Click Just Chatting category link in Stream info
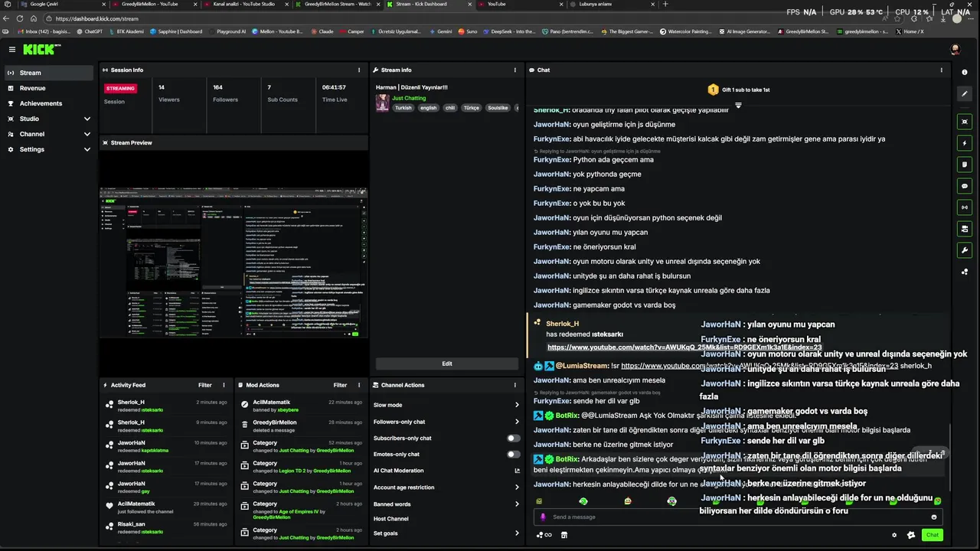The width and height of the screenshot is (980, 551). (x=409, y=99)
